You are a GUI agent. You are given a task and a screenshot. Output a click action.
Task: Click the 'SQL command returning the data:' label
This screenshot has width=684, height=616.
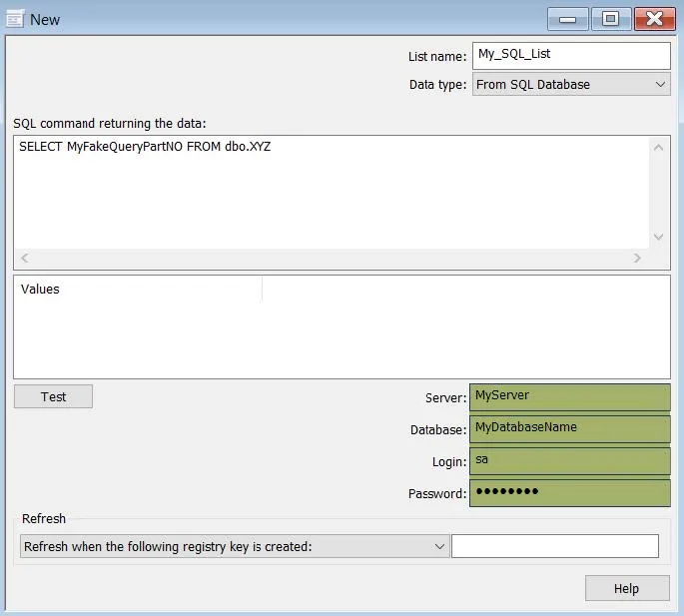(x=110, y=124)
